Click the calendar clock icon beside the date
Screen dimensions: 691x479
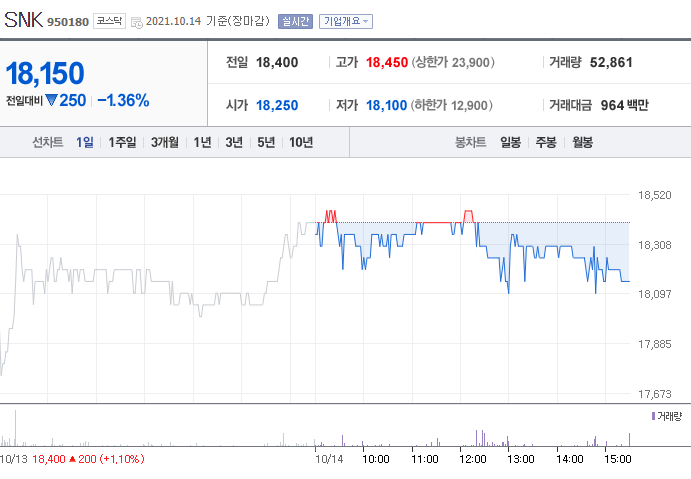click(137, 22)
